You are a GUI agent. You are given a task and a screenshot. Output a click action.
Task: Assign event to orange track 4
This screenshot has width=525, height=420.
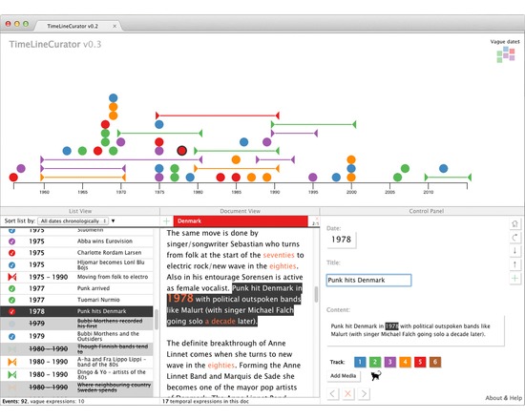[405, 362]
